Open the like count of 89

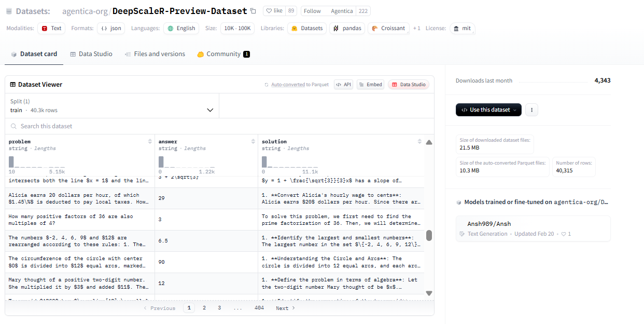[x=291, y=11]
